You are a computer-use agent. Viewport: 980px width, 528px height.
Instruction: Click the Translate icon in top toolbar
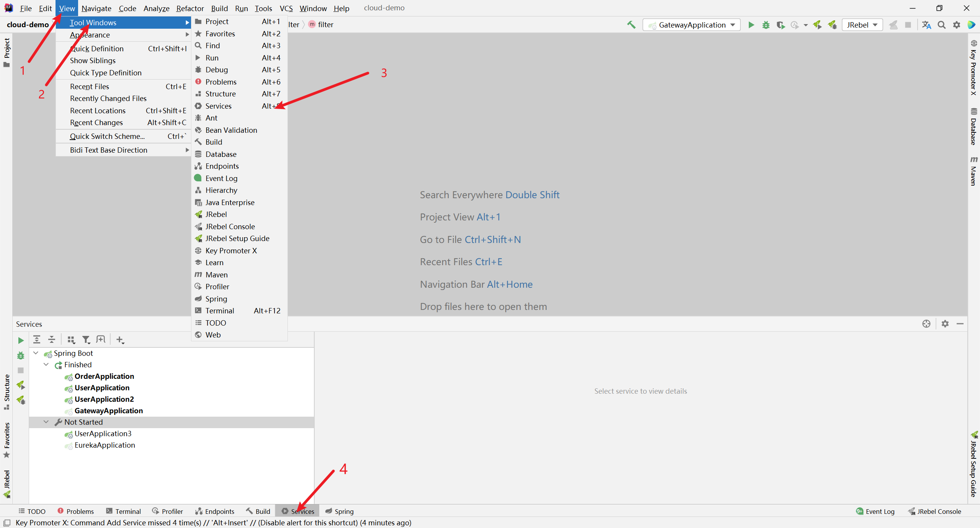926,25
